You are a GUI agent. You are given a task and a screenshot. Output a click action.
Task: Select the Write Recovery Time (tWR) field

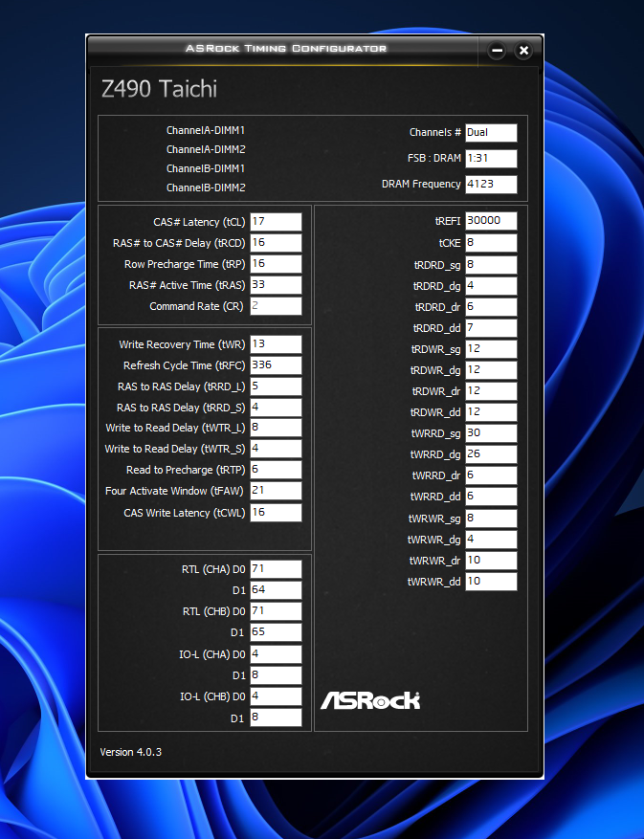coord(276,344)
